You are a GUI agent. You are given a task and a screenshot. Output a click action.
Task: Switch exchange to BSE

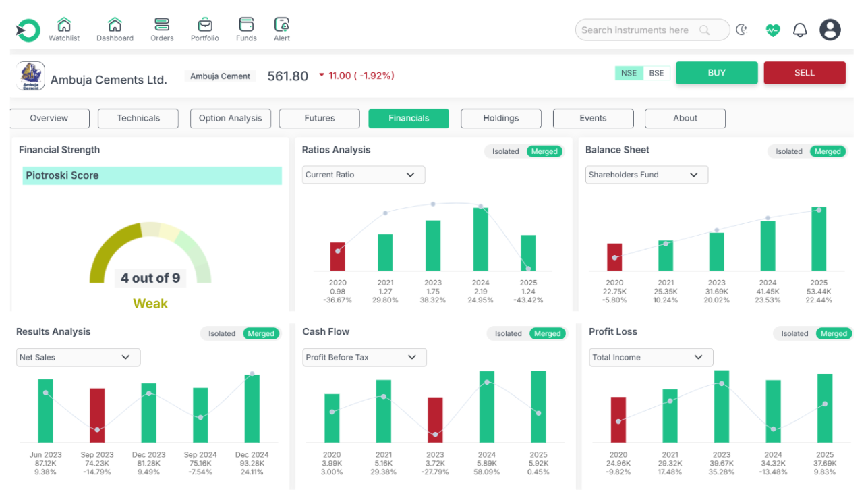(x=656, y=73)
